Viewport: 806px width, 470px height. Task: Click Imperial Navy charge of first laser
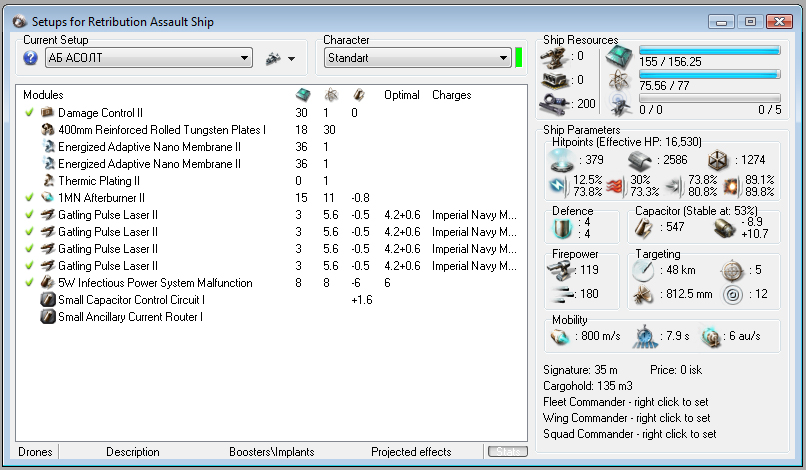[x=474, y=214]
